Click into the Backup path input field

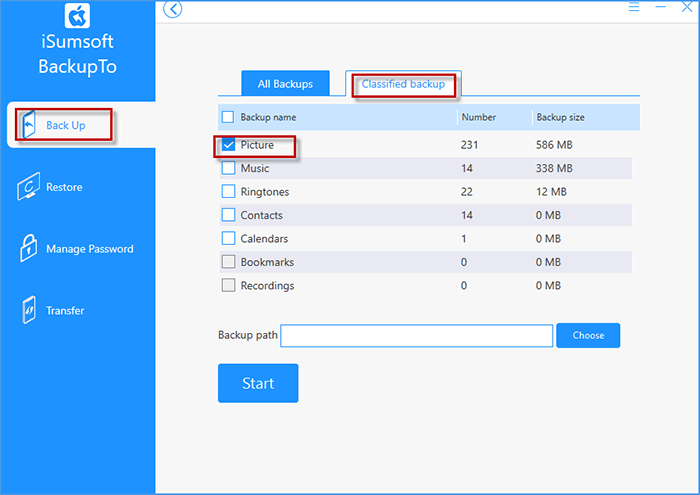coord(417,336)
